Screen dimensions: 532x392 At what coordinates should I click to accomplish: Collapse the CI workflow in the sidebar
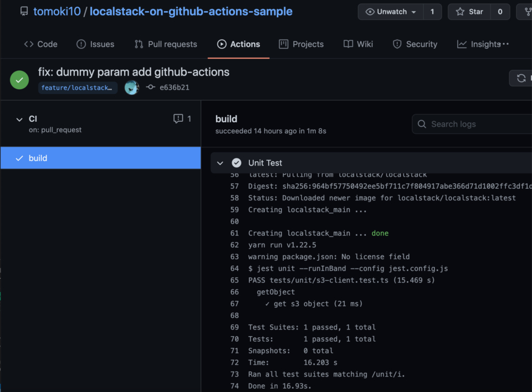[x=19, y=119]
